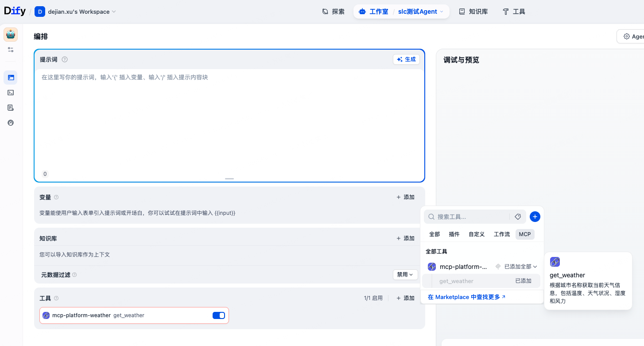Click the 工具 section help icon
The height and width of the screenshot is (346, 644).
pyautogui.click(x=56, y=298)
